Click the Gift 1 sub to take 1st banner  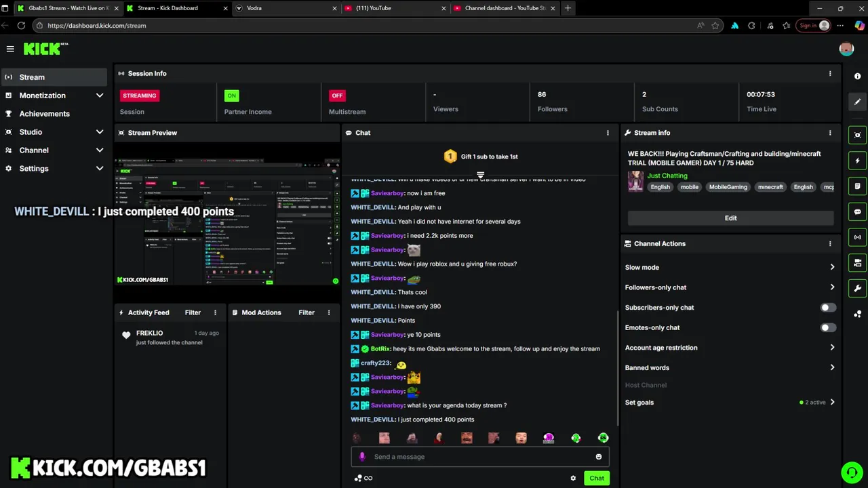tap(481, 157)
